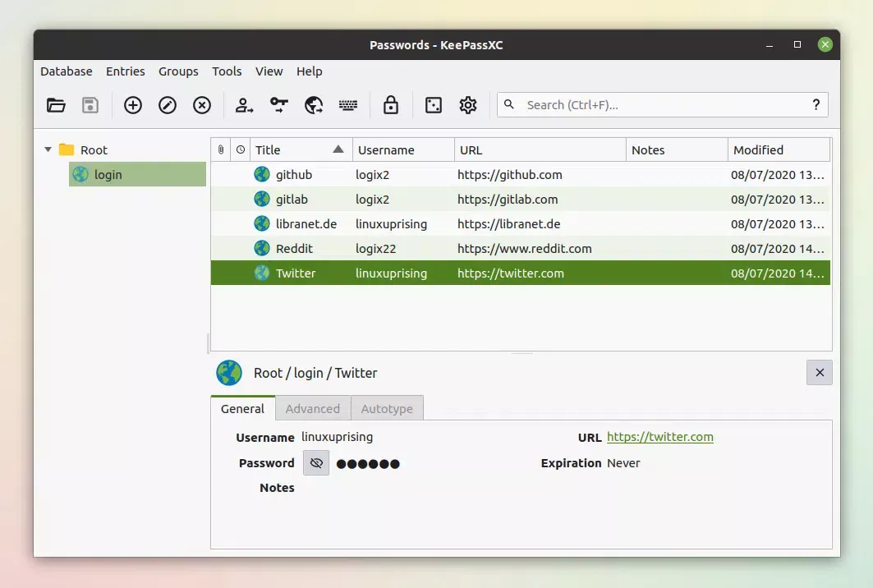Open the Database menu
The image size is (873, 588).
66,71
